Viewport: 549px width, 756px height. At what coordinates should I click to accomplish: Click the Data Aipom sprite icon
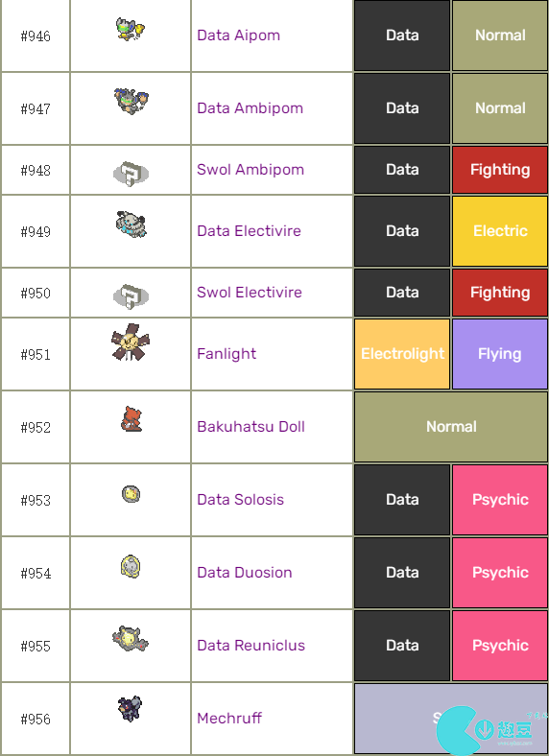click(x=131, y=29)
